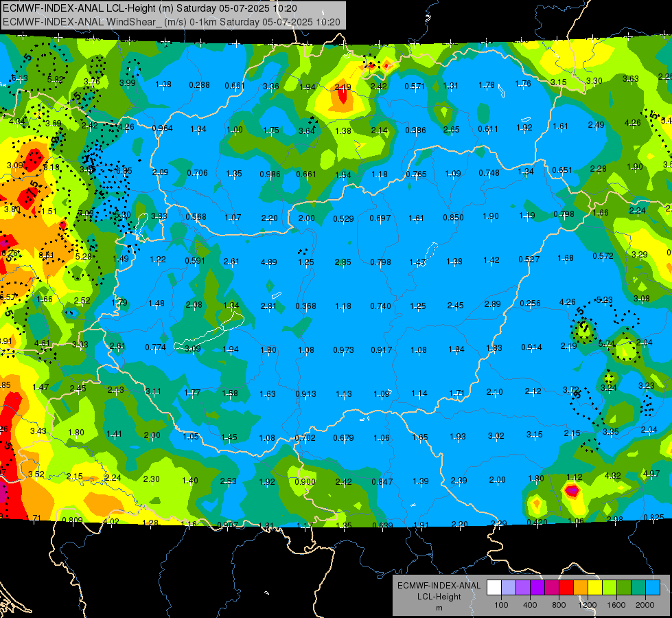The image size is (672, 618).
Task: Click the wind shear value 0.288
Action: point(199,85)
